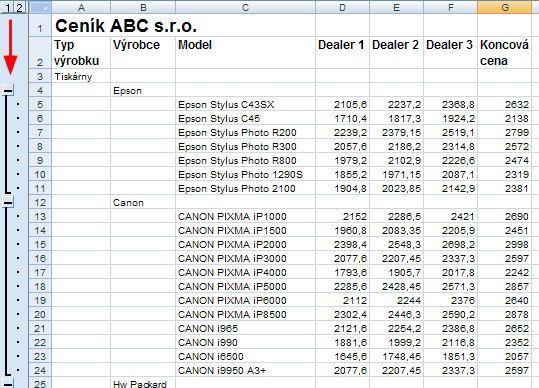Select column C header
539x388 pixels.
point(245,7)
